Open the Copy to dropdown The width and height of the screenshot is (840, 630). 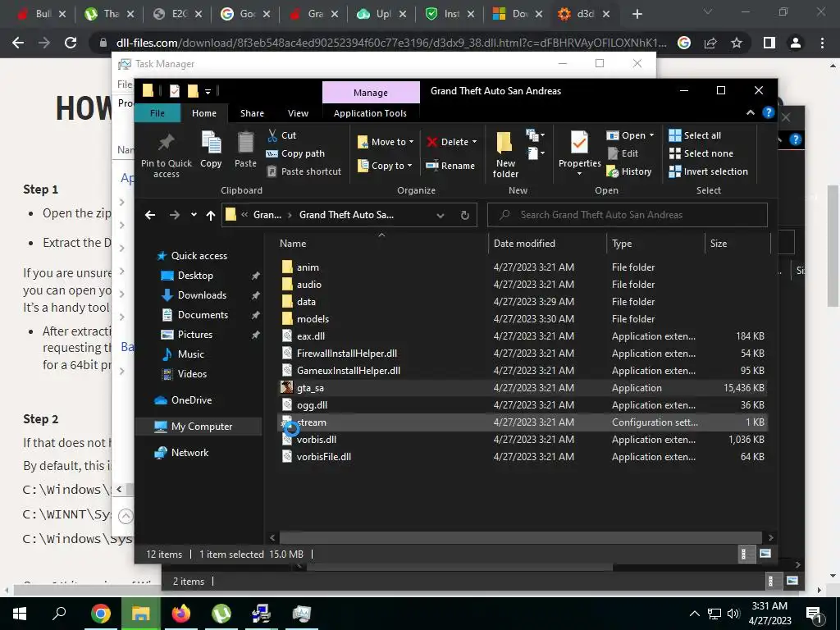click(386, 166)
